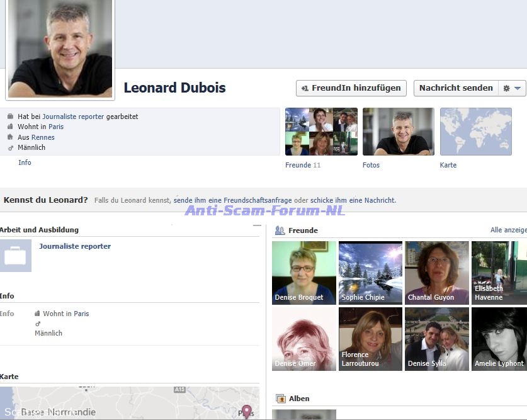Open the Leonard Dubois profile picture
This screenshot has height=420, width=527.
(x=60, y=48)
